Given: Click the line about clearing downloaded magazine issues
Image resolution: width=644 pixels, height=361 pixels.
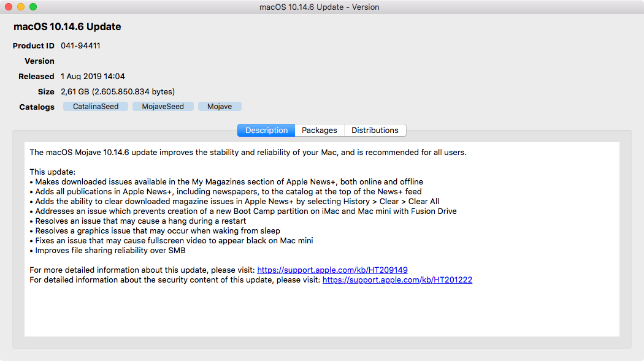Looking at the screenshot, I should tap(234, 202).
